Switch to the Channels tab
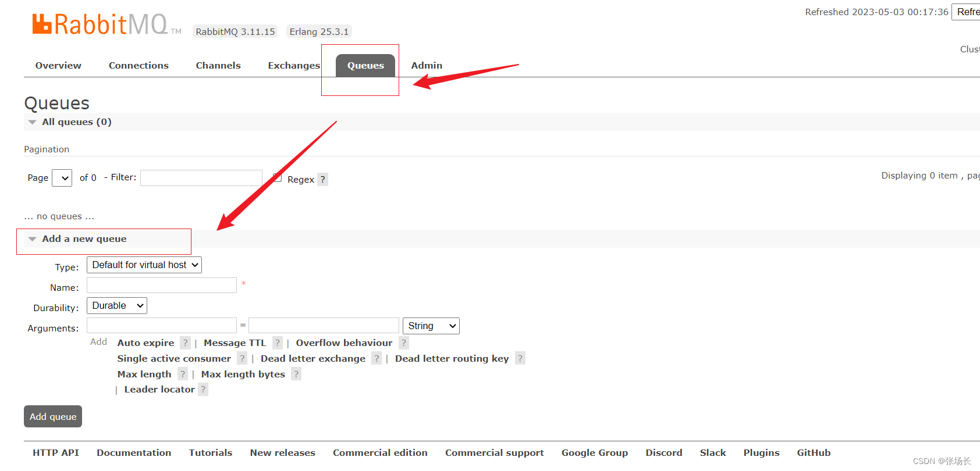Viewport: 980px width, 471px height. click(x=218, y=66)
